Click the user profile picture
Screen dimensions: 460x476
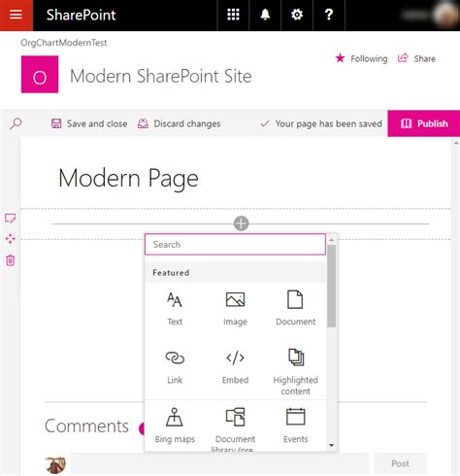tap(446, 15)
